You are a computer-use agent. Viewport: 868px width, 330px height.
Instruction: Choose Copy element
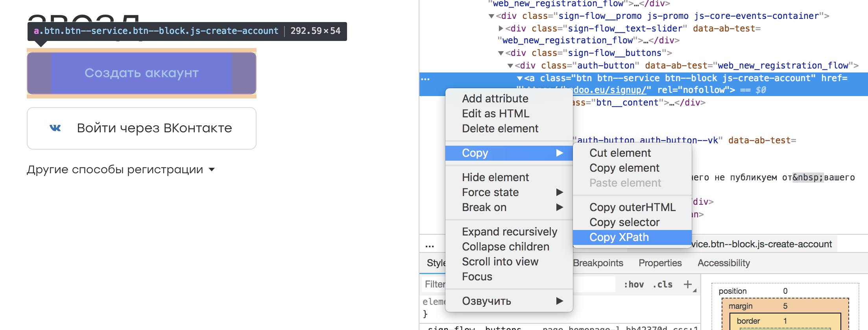(632, 168)
